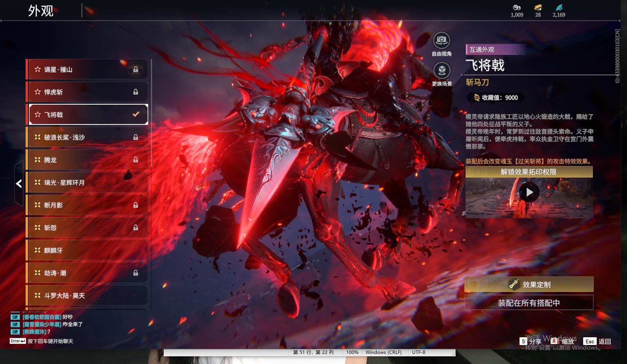
Task: Click the 外观 page title
Action: tap(41, 10)
